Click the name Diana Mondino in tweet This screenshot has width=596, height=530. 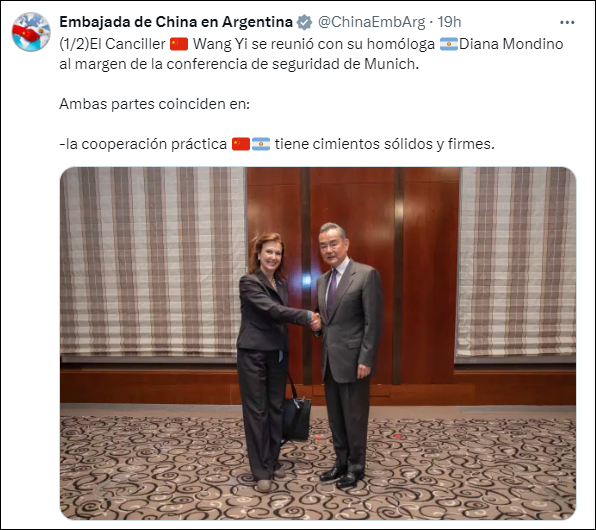pyautogui.click(x=511, y=44)
